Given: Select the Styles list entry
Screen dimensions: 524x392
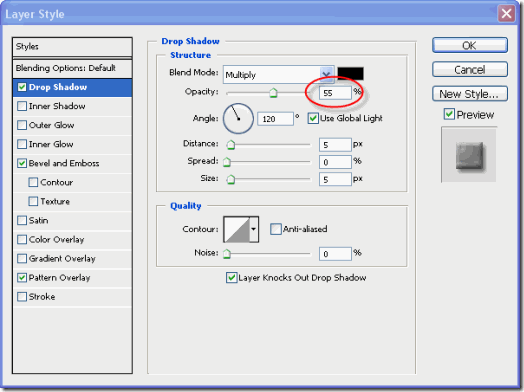Looking at the screenshot, I should [x=72, y=47].
